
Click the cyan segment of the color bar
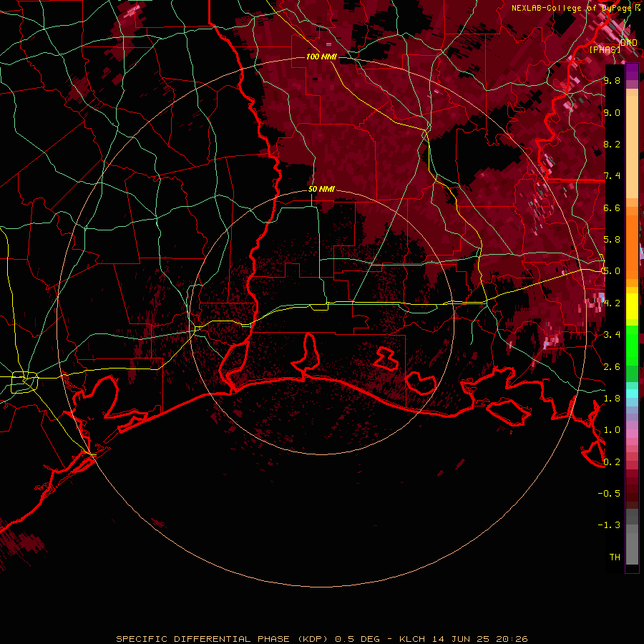(x=632, y=394)
